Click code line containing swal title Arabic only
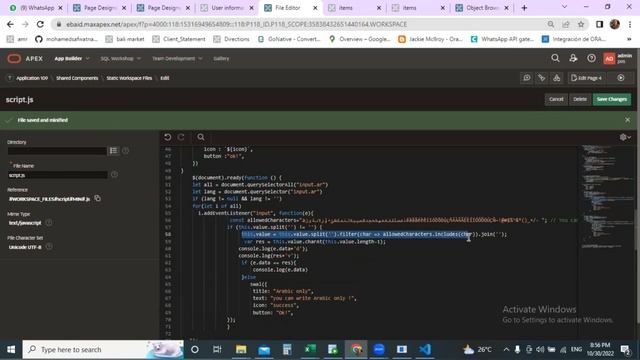The image size is (640, 360). tap(282, 291)
